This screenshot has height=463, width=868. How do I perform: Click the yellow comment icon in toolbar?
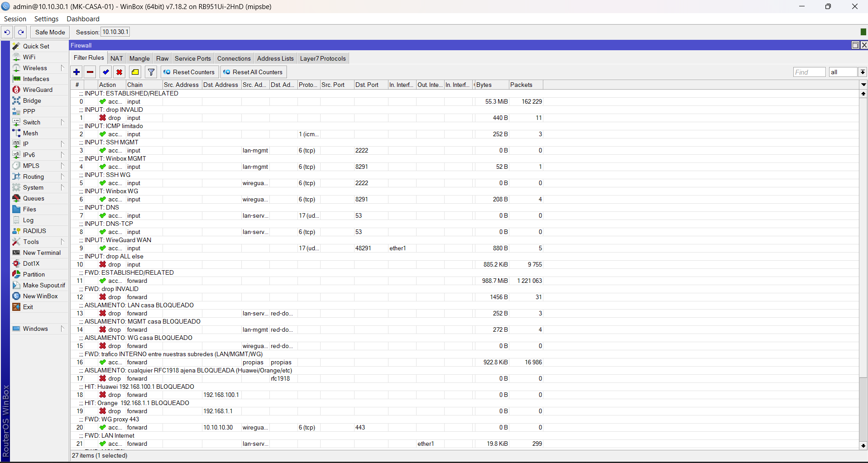(x=135, y=72)
